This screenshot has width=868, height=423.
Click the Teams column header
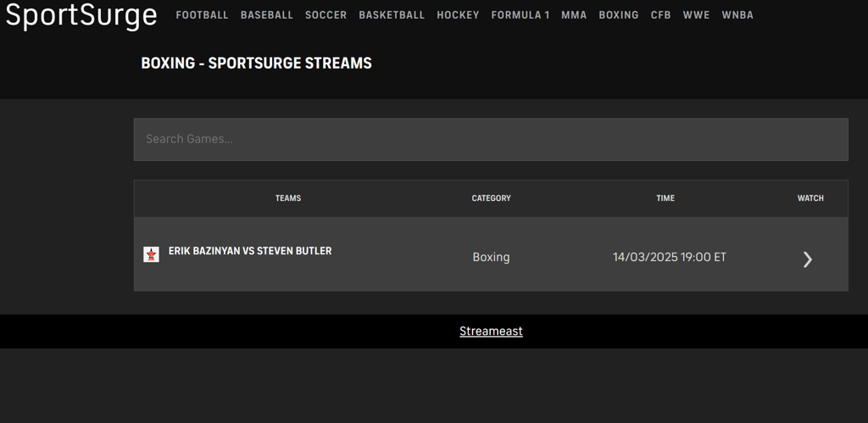pyautogui.click(x=288, y=198)
